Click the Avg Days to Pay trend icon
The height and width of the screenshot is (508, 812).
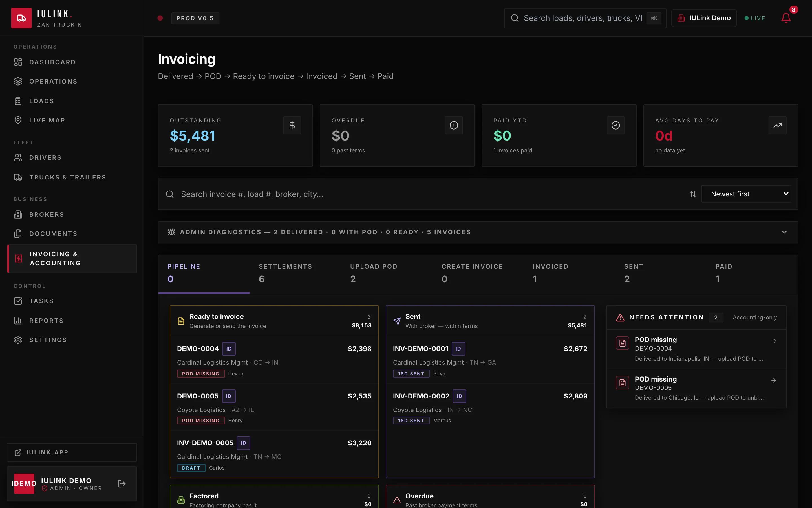[x=777, y=125]
